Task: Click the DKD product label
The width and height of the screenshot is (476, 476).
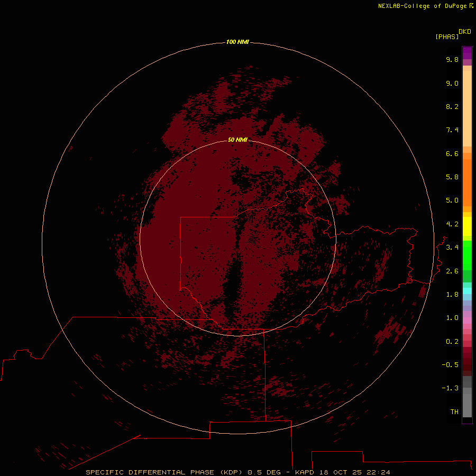Action: (465, 31)
